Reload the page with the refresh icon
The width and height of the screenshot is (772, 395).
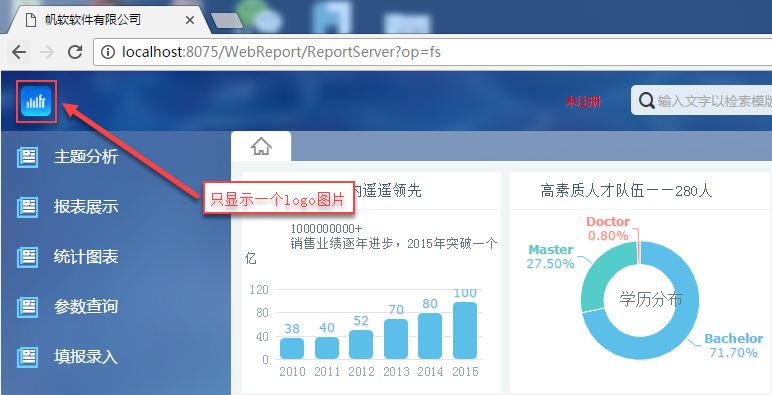[x=75, y=52]
